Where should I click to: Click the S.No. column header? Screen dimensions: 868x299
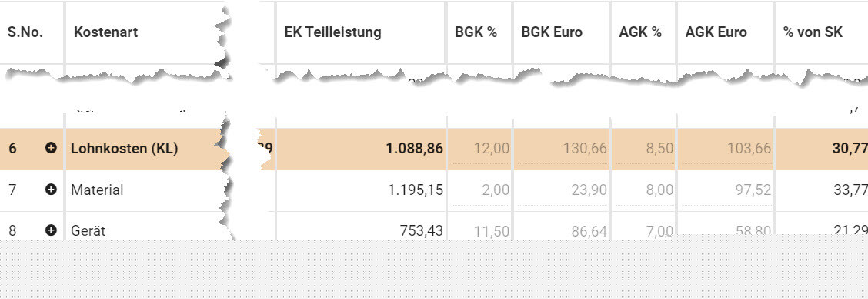25,32
